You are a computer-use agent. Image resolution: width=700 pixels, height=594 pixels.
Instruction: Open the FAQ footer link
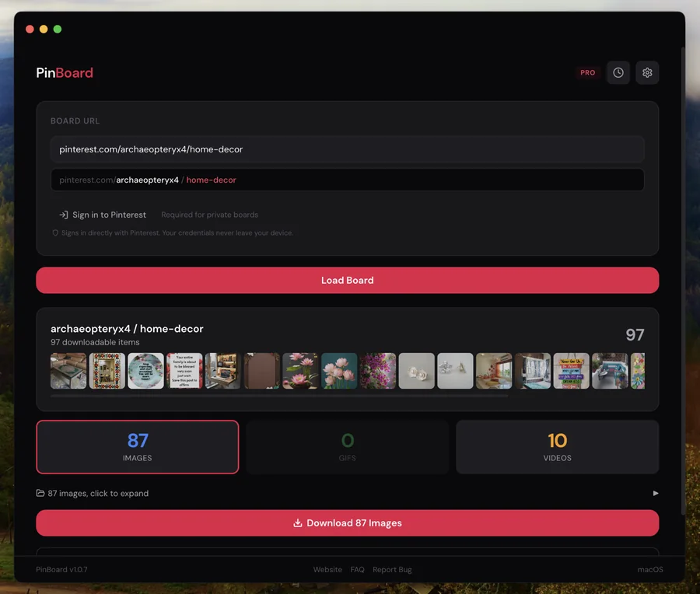tap(357, 569)
